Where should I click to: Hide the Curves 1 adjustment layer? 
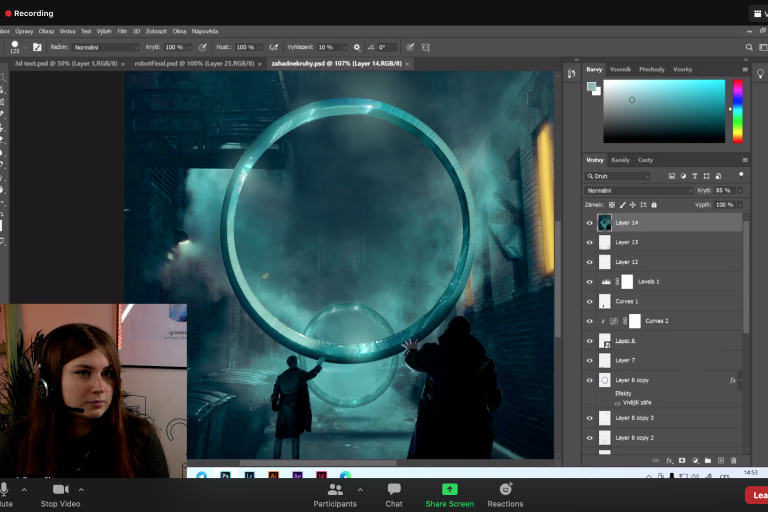tap(589, 301)
